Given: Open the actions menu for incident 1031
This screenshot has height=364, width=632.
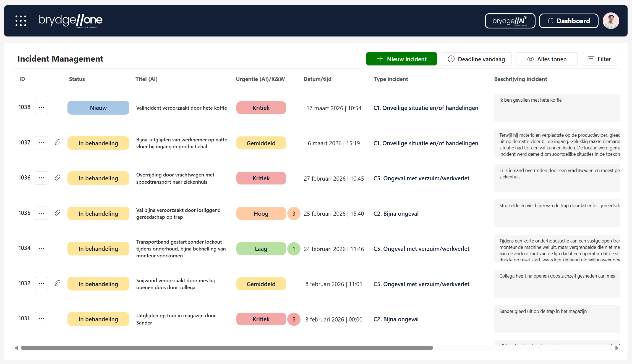Looking at the screenshot, I should [x=41, y=318].
